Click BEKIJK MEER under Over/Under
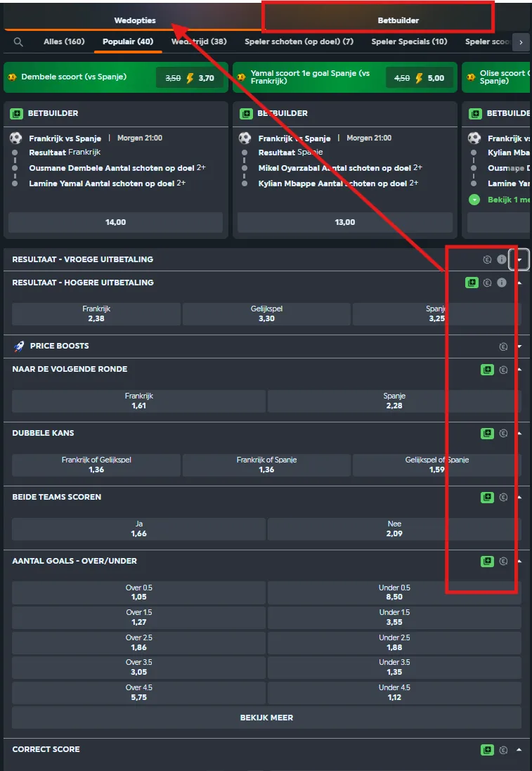The image size is (532, 771). tap(266, 718)
